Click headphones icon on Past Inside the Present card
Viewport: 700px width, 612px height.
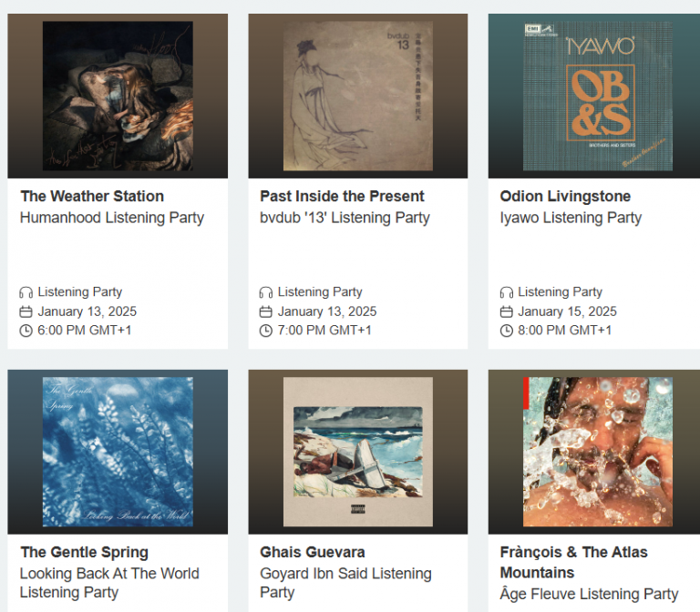[265, 292]
